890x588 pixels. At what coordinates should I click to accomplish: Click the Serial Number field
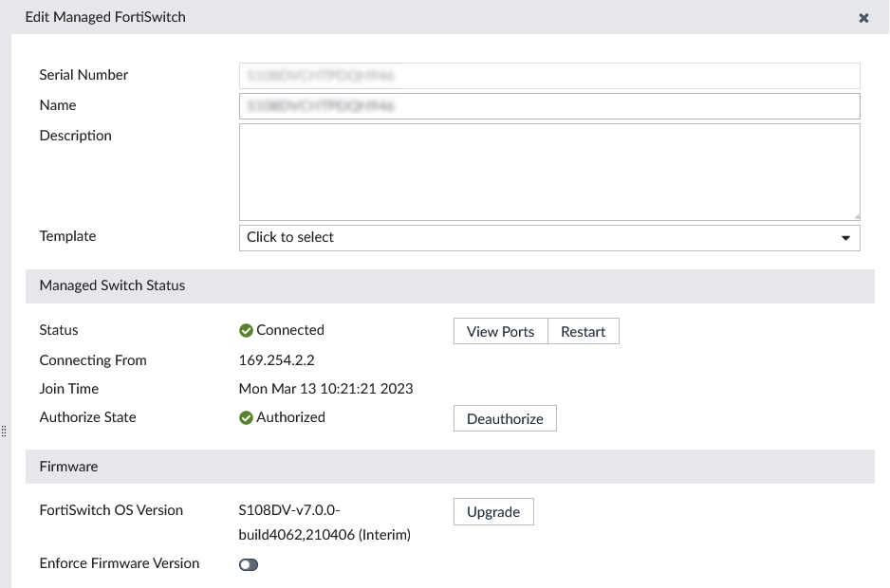coord(549,76)
